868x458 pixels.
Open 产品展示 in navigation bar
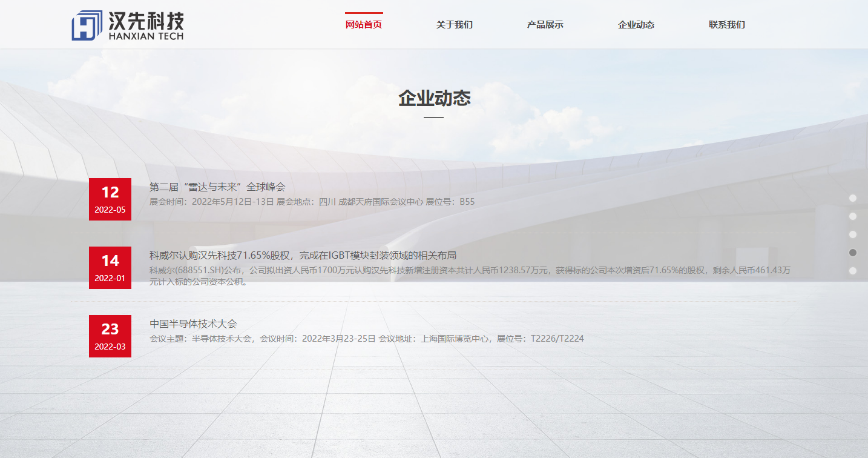[545, 25]
